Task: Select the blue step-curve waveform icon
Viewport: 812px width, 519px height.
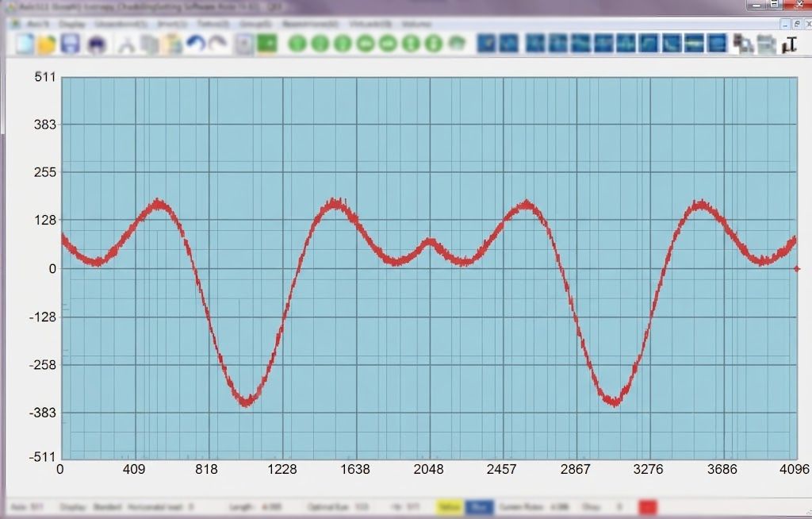Action: tap(649, 44)
